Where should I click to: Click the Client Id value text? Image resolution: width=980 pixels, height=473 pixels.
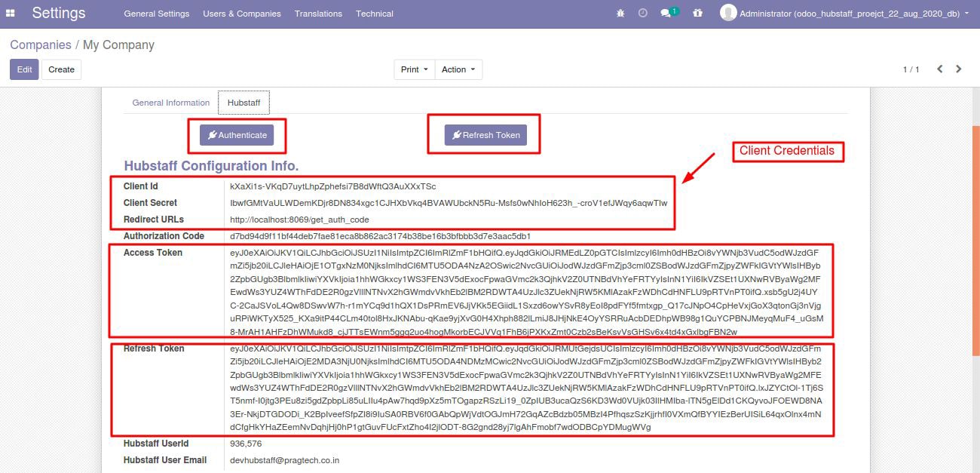[333, 186]
